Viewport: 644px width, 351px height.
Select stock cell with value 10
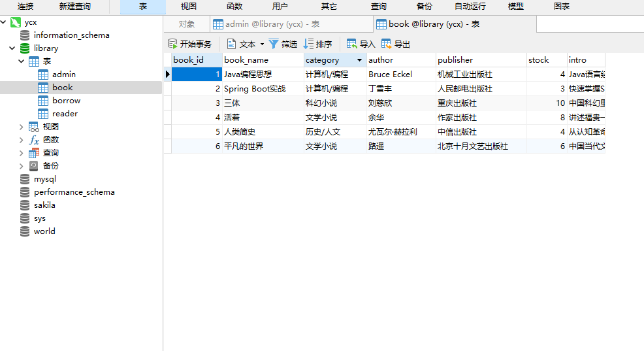[547, 103]
